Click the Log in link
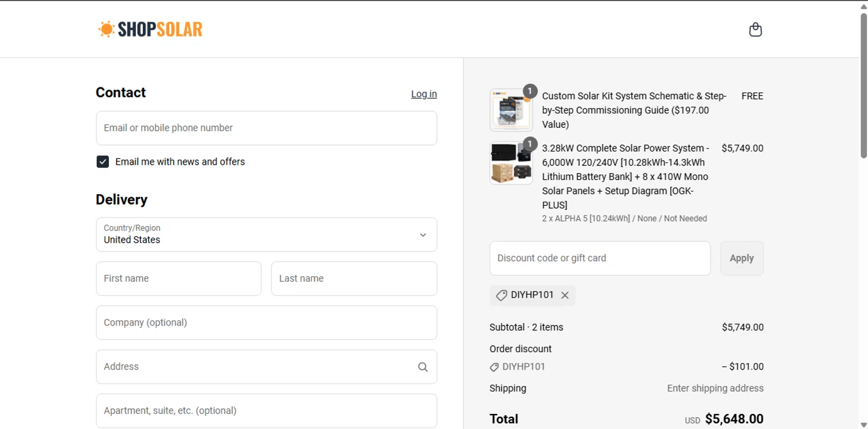The height and width of the screenshot is (429, 868). click(424, 94)
